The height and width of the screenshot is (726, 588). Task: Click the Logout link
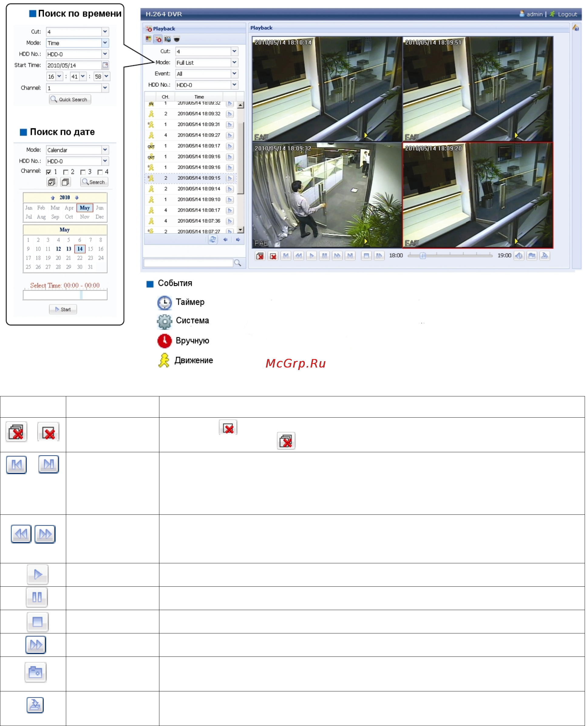tap(568, 14)
